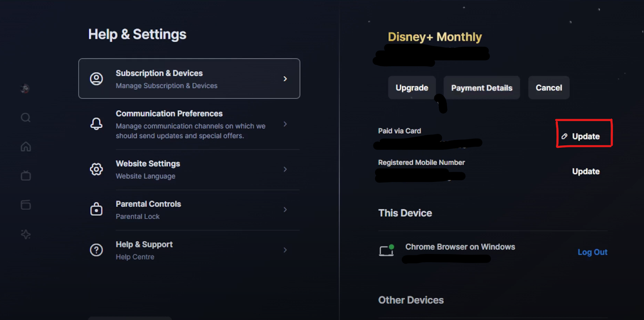Click the Paid via Card label
This screenshot has width=644, height=320.
click(399, 131)
